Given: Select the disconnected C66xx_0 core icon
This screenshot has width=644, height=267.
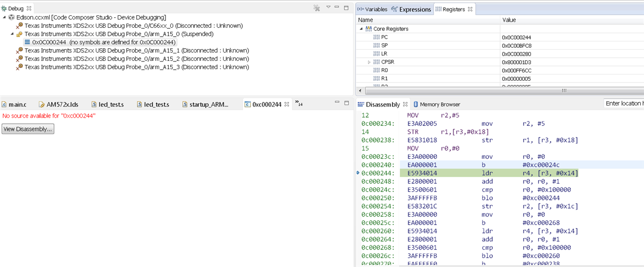Looking at the screenshot, I should (x=19, y=26).
